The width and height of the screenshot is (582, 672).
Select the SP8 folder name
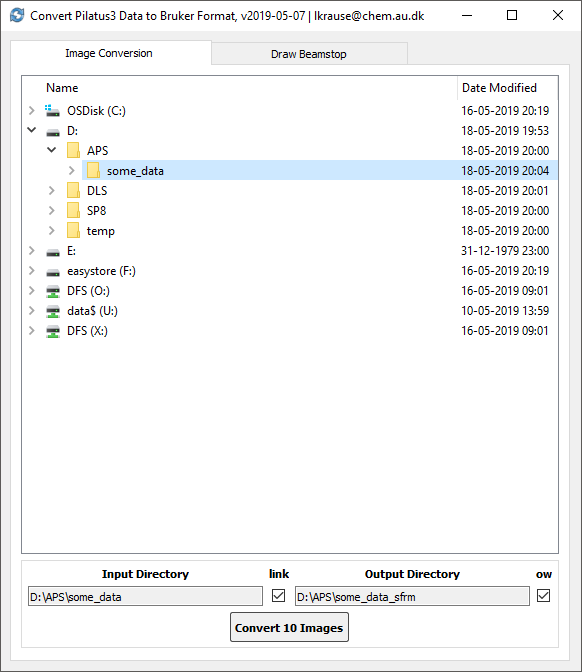(96, 211)
